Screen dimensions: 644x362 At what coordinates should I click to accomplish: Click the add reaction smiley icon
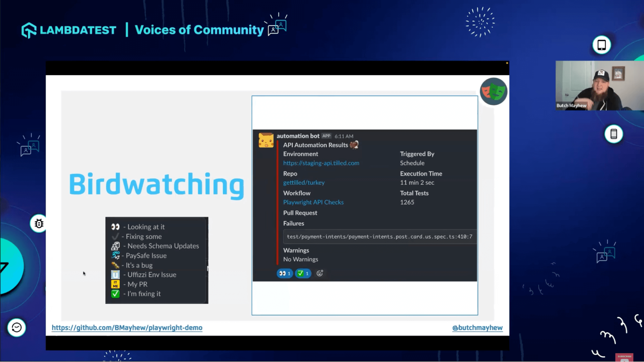pyautogui.click(x=320, y=273)
